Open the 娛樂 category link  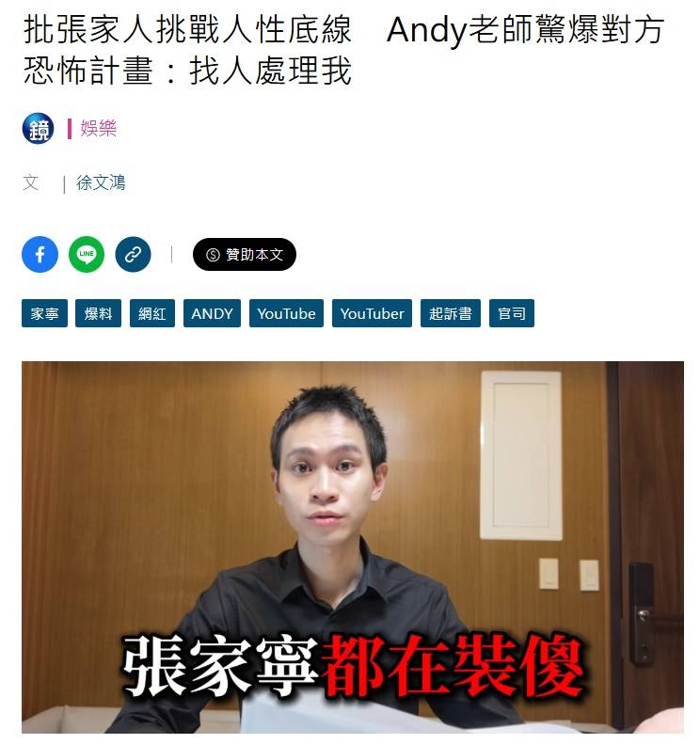click(x=98, y=128)
